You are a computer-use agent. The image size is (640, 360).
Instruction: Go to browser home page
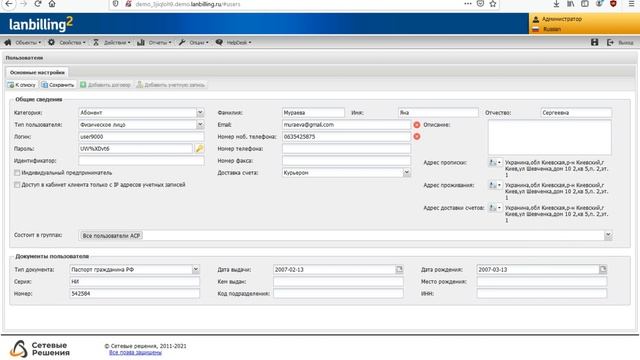(x=52, y=4)
